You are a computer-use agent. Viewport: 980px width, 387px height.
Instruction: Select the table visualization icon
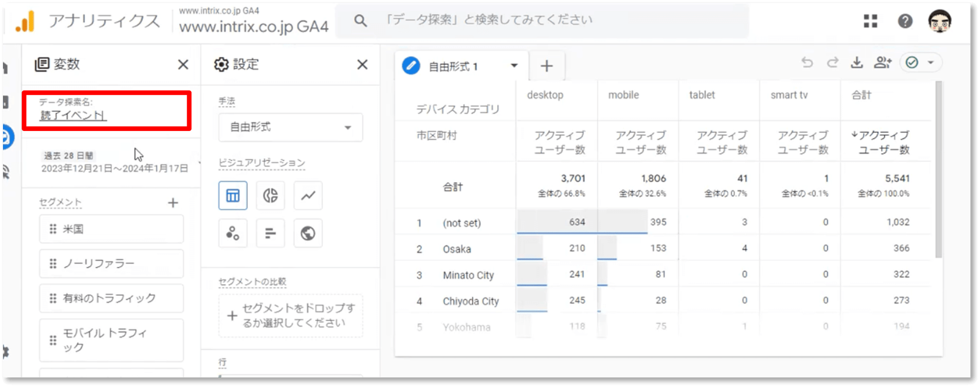(x=233, y=196)
